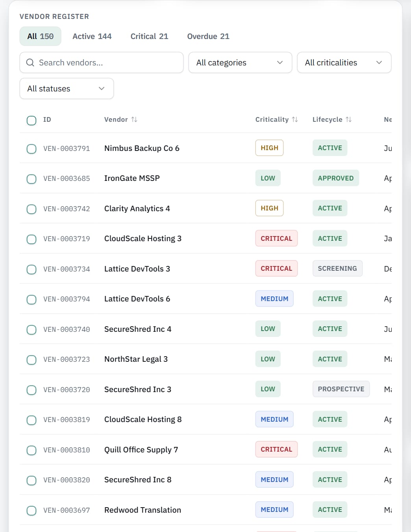This screenshot has height=532, width=411.
Task: Open the All statuses dropdown
Action: [x=67, y=89]
